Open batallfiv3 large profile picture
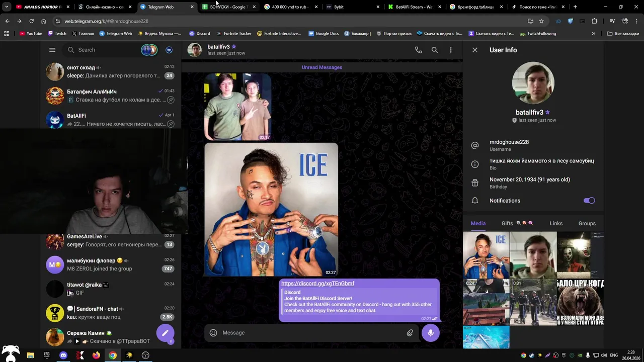This screenshot has height=362, width=644. 533,83
